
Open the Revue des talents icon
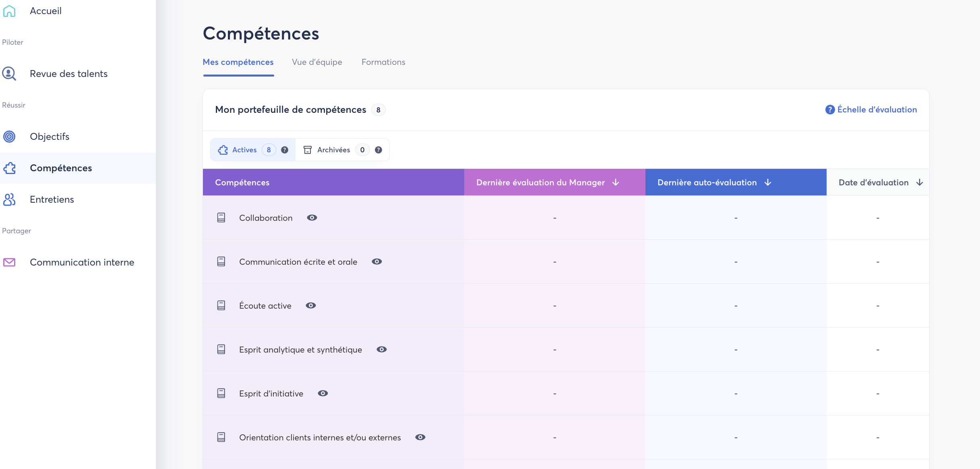9,74
